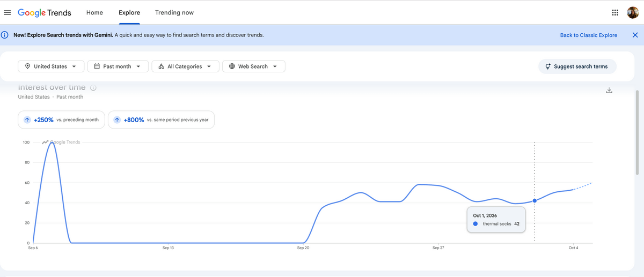The image size is (644, 277).
Task: Open the user account avatar
Action: (633, 12)
